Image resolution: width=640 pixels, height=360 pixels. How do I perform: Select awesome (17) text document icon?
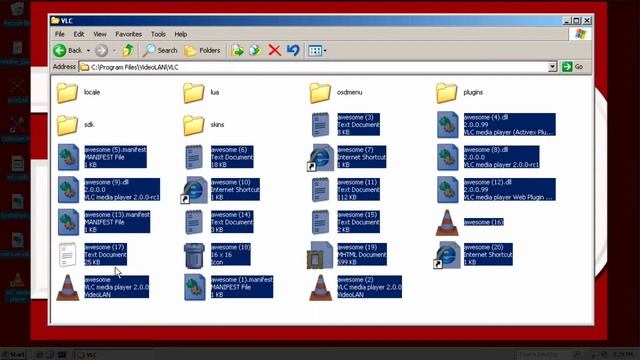pyautogui.click(x=67, y=255)
